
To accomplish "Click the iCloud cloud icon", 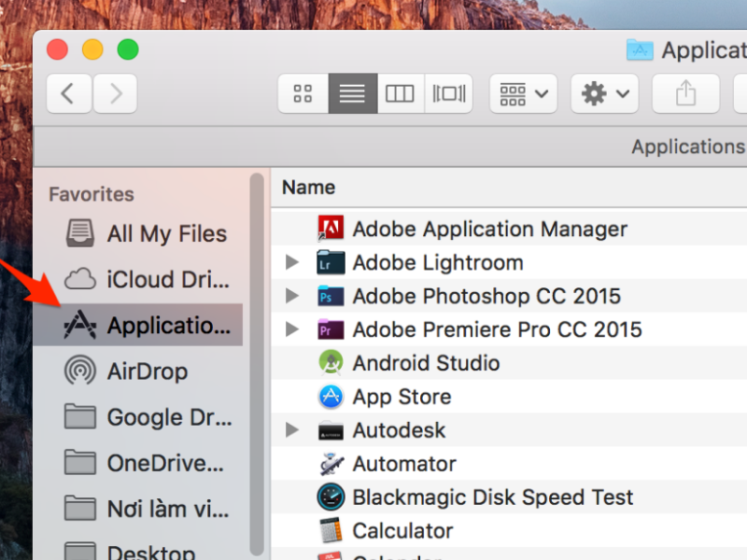I will (80, 279).
